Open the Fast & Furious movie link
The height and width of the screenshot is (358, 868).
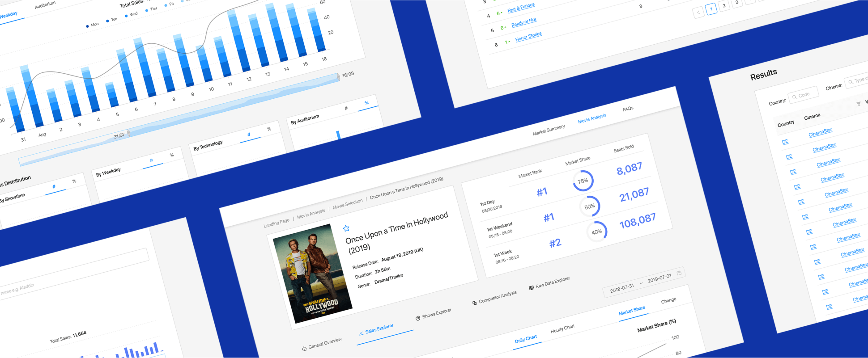pyautogui.click(x=521, y=8)
